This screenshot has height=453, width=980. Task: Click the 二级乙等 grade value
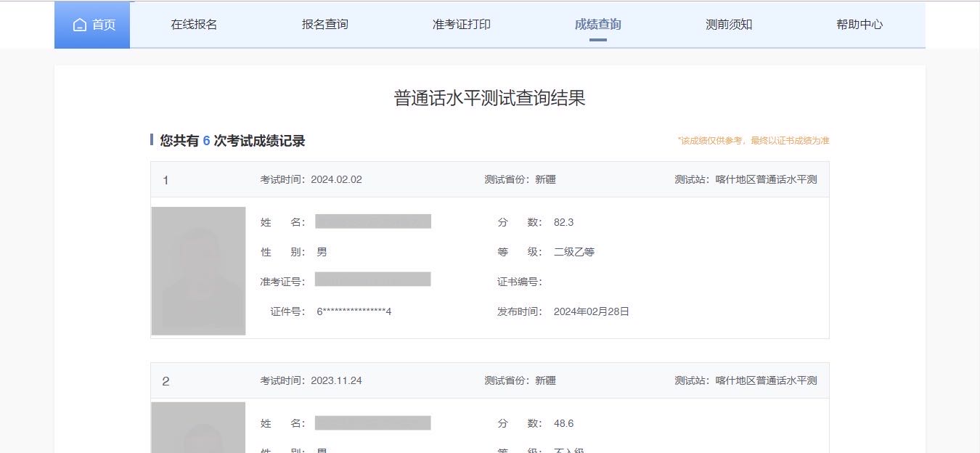(573, 252)
